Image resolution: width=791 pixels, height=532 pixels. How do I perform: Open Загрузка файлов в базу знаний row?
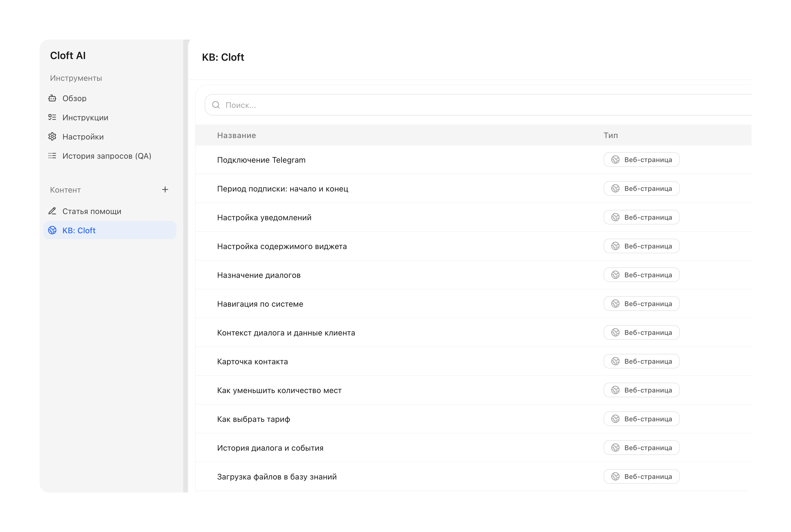(x=473, y=477)
